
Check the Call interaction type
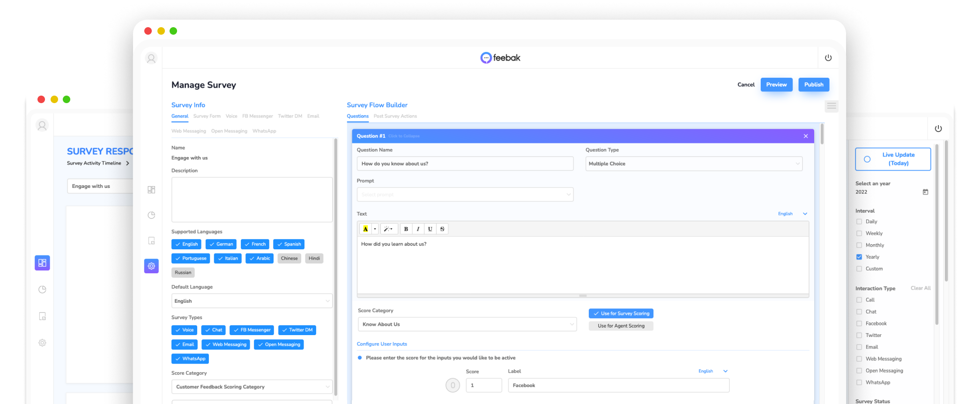coord(859,300)
